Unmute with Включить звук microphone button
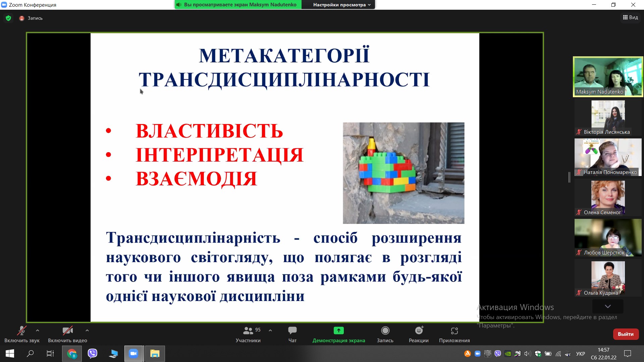This screenshot has height=362, width=644. coord(22,334)
